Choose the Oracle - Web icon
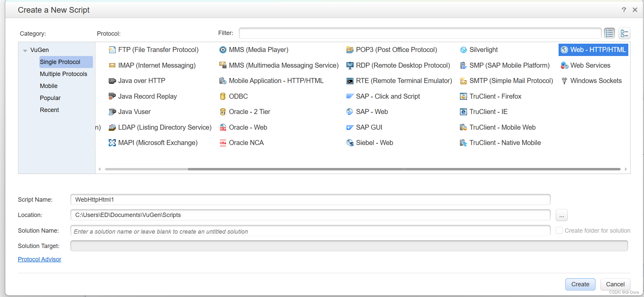This screenshot has width=644, height=297. click(x=223, y=127)
